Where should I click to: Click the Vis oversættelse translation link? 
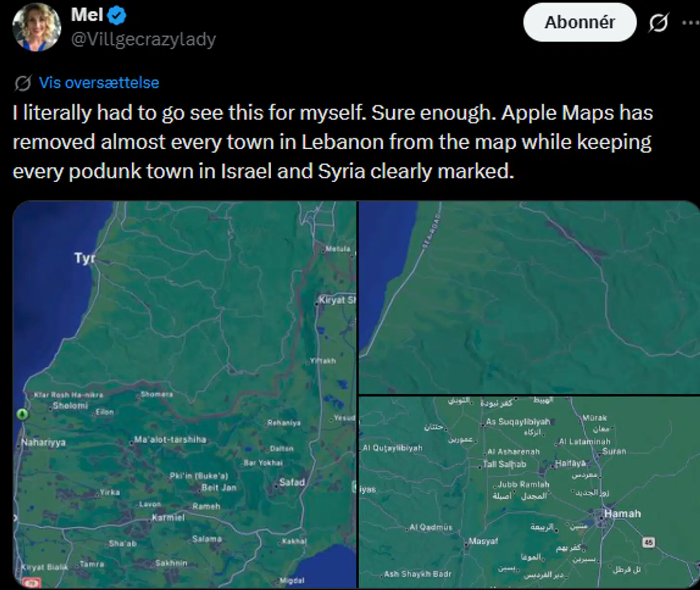click(99, 83)
